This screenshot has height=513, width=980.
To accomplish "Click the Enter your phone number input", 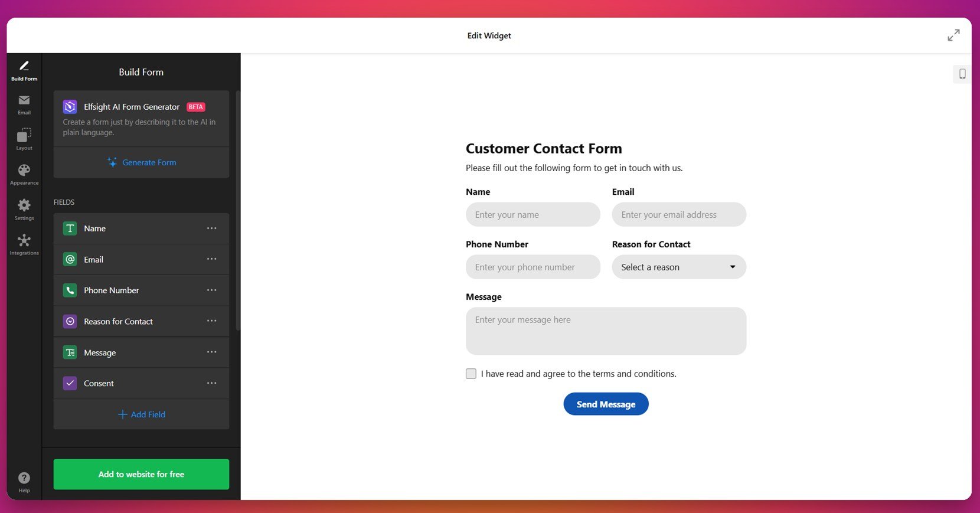I will pyautogui.click(x=533, y=267).
